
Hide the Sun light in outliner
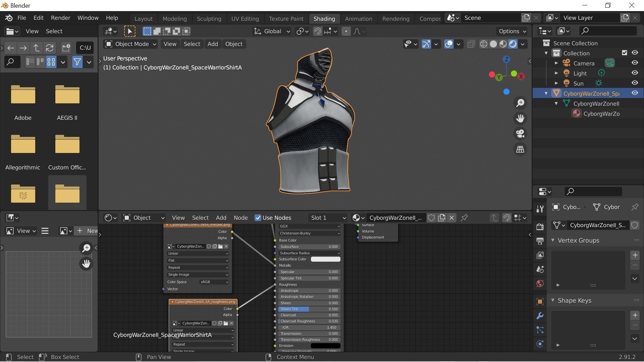click(635, 83)
